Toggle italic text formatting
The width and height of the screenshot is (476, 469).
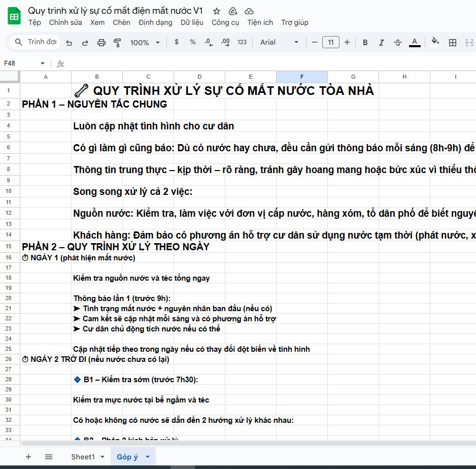[381, 43]
